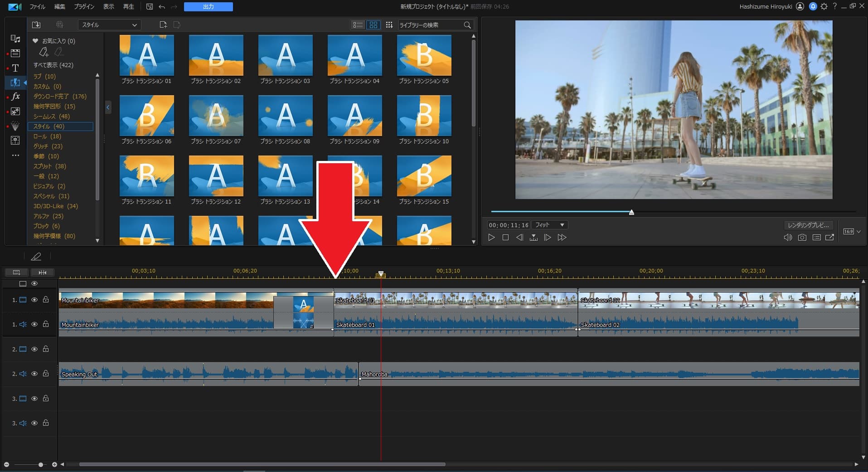This screenshot has width=868, height=472.
Task: Show more rooms with the three-dot icon
Action: coord(15,156)
